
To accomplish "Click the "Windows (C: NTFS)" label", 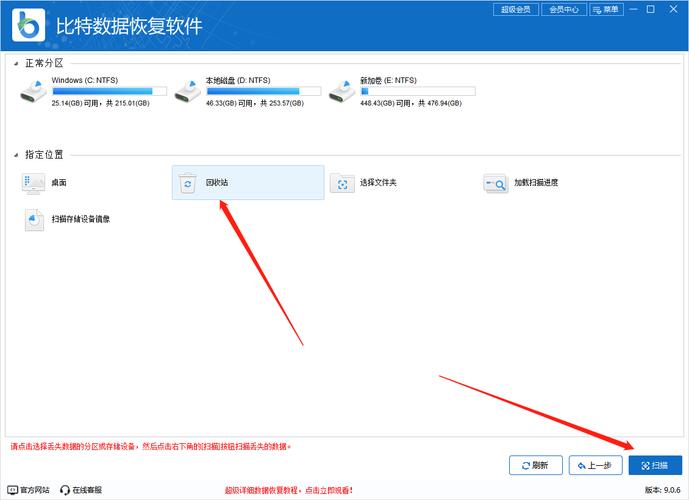I will click(85, 80).
